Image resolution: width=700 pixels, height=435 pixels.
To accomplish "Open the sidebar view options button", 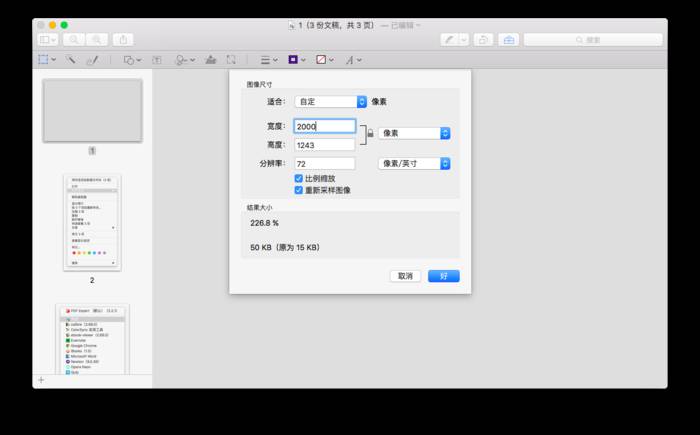I will tap(47, 40).
